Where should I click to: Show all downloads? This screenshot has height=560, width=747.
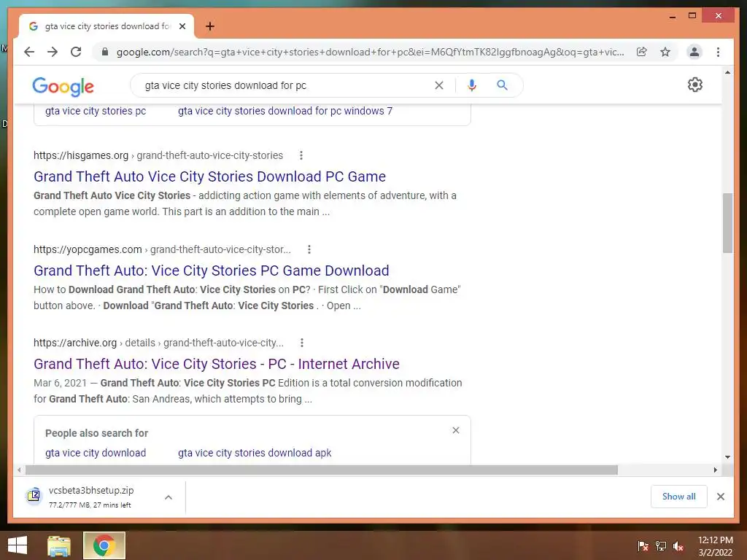click(679, 497)
